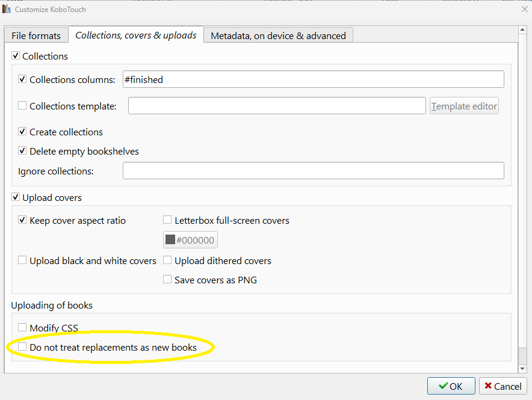Open the Template editor button
The width and height of the screenshot is (532, 400).
click(464, 106)
